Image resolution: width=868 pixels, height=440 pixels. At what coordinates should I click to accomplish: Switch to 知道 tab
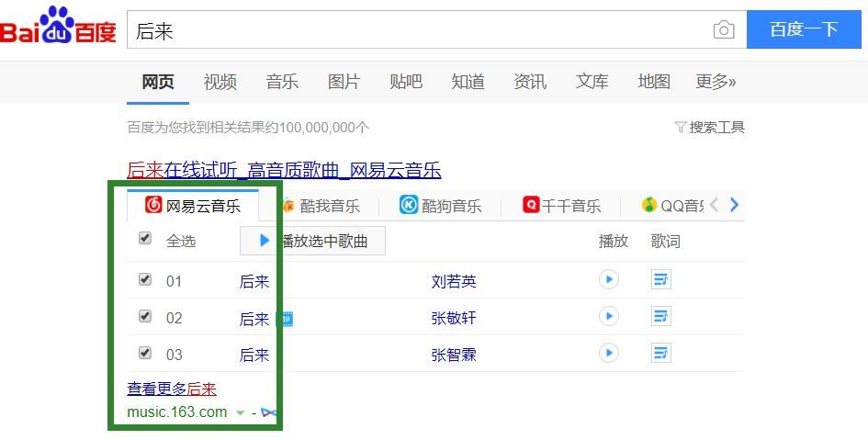[468, 82]
